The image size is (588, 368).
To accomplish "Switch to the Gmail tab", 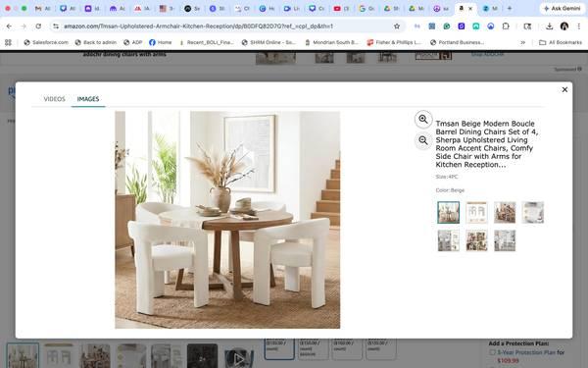I will tap(42, 8).
